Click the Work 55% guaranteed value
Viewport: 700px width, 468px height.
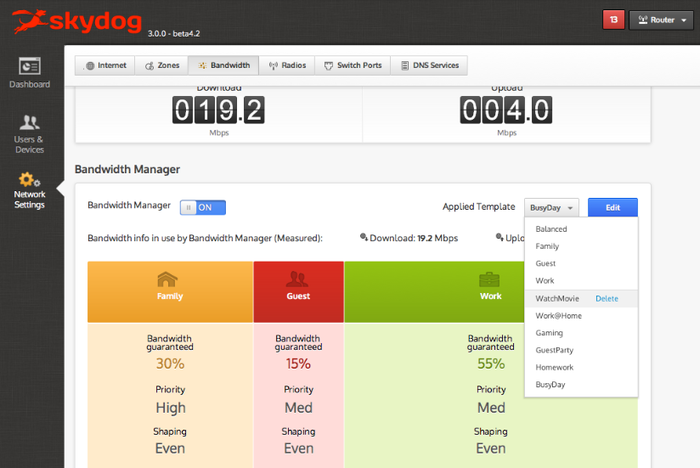pos(491,364)
